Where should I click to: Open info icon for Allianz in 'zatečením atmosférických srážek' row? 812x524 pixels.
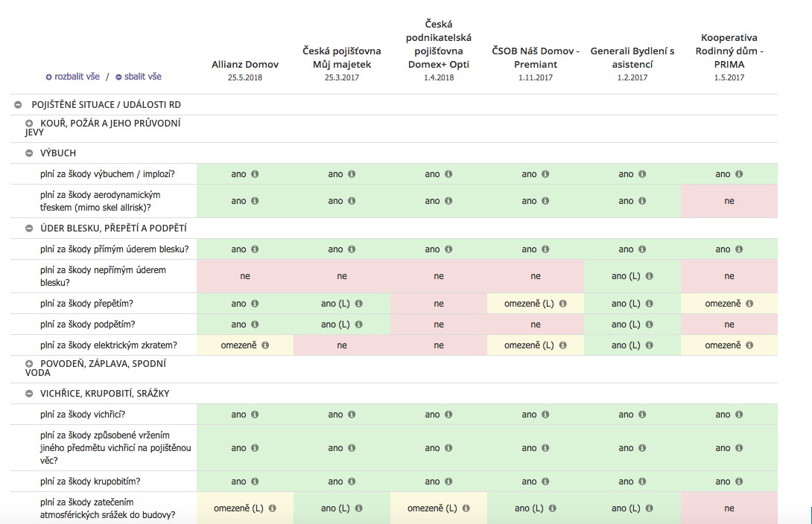(273, 508)
